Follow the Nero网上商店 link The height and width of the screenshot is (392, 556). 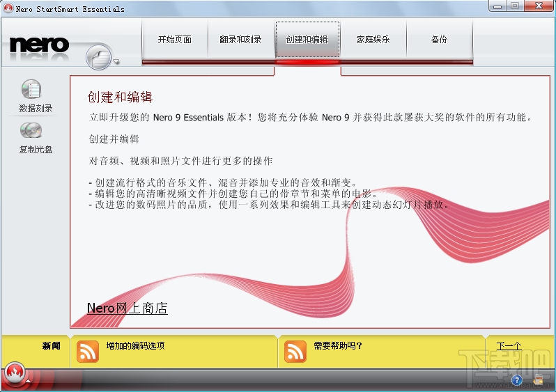pyautogui.click(x=128, y=308)
